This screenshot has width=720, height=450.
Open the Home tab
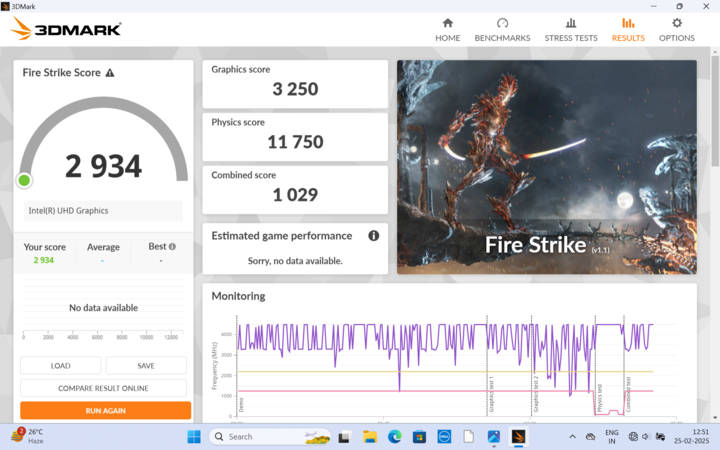(x=447, y=30)
